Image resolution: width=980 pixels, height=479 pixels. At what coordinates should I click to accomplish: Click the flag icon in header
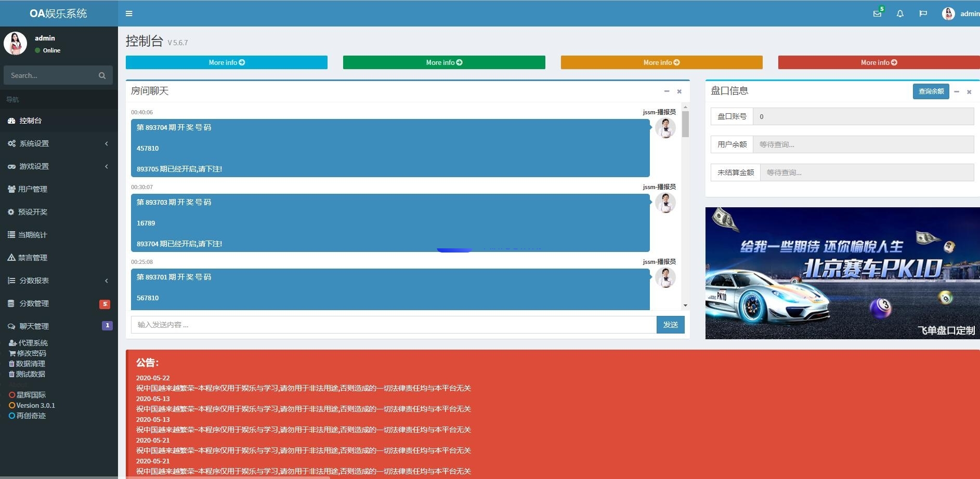point(923,14)
